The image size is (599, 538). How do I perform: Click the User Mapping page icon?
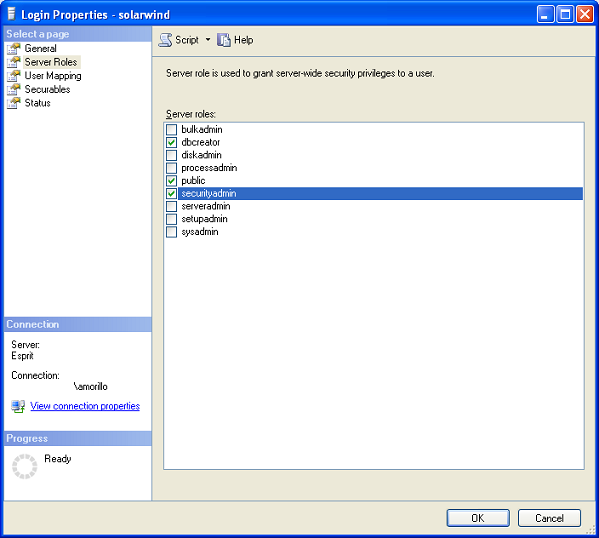point(14,76)
